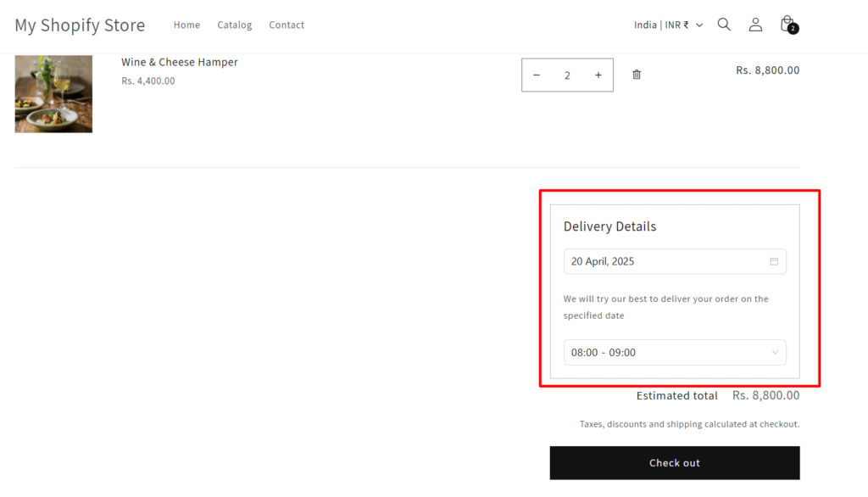Viewport: 868px width, 497px height.
Task: Go to the Home menu item
Action: [x=186, y=25]
